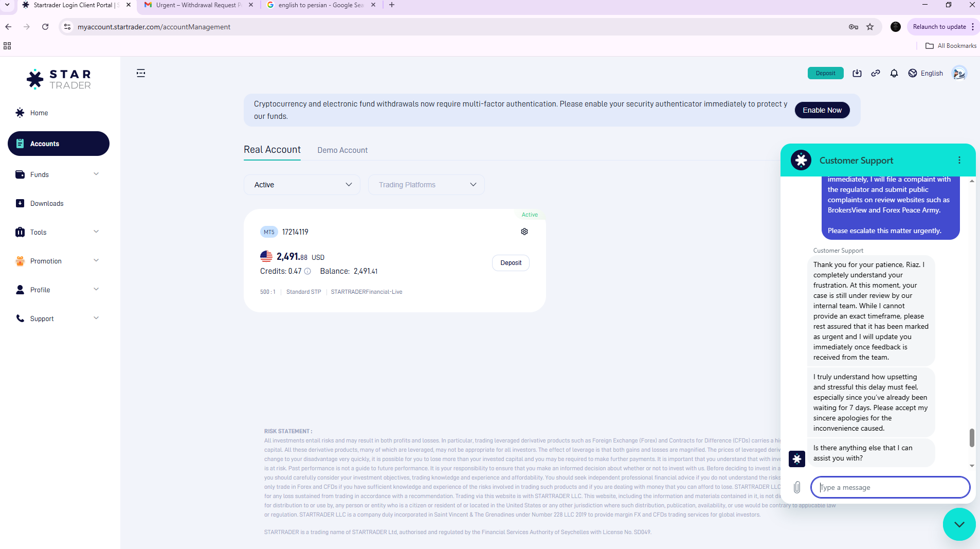This screenshot has width=980, height=549.
Task: Close the Gmail Urgent Withdrawal tab
Action: coord(251,5)
